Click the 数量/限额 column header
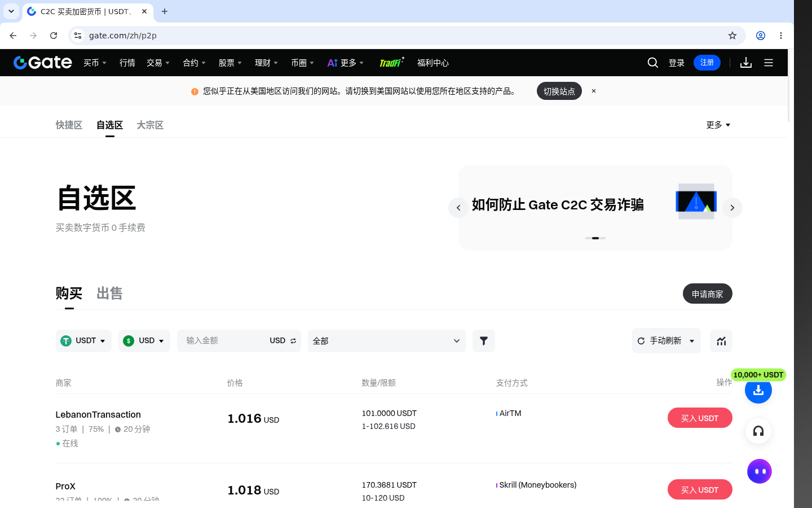The width and height of the screenshot is (812, 508). tap(379, 383)
